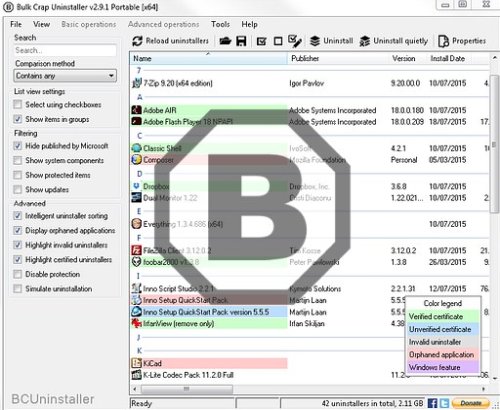Toggle Highlight invalid uninstallers
Viewport: 500px width, 410px height.
[x=17, y=245]
